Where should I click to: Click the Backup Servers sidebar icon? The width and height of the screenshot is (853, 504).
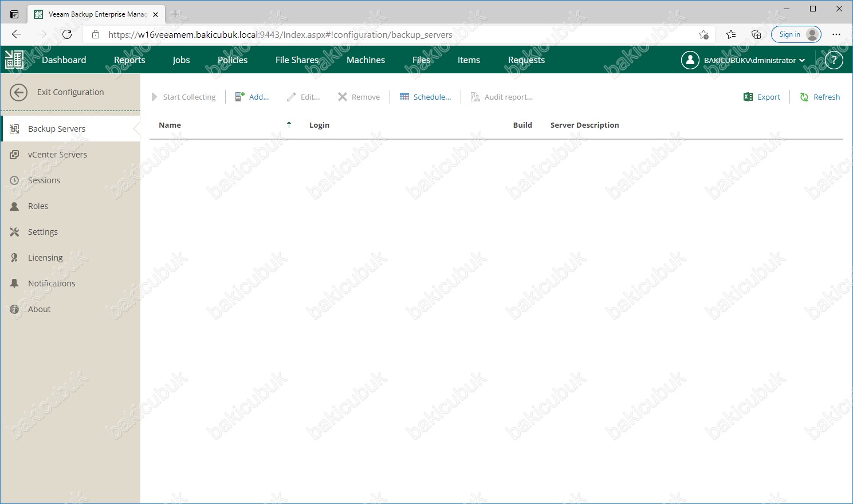coord(15,129)
